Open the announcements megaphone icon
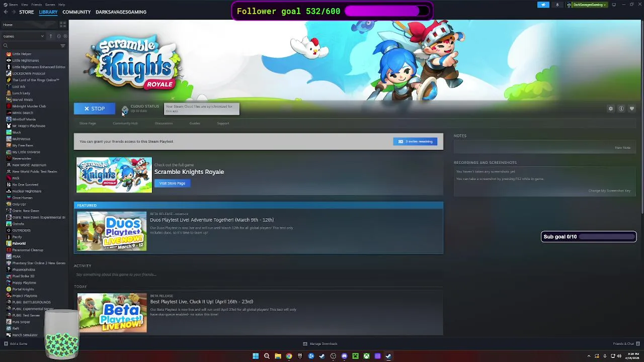 [543, 5]
